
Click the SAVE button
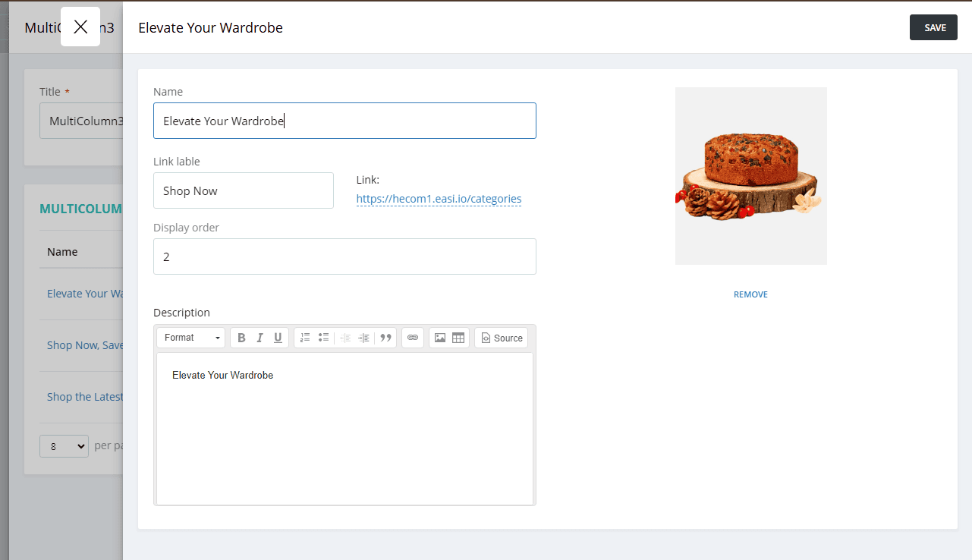click(934, 27)
